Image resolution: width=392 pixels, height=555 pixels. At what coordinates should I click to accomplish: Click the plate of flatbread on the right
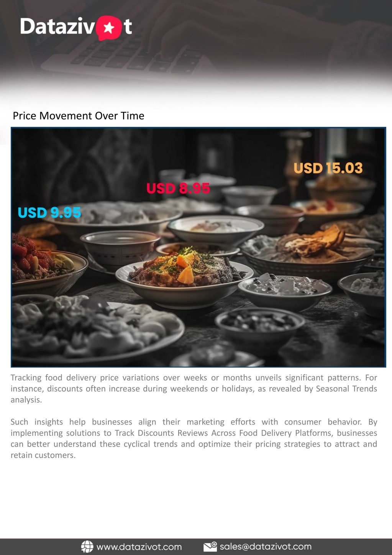click(310, 248)
